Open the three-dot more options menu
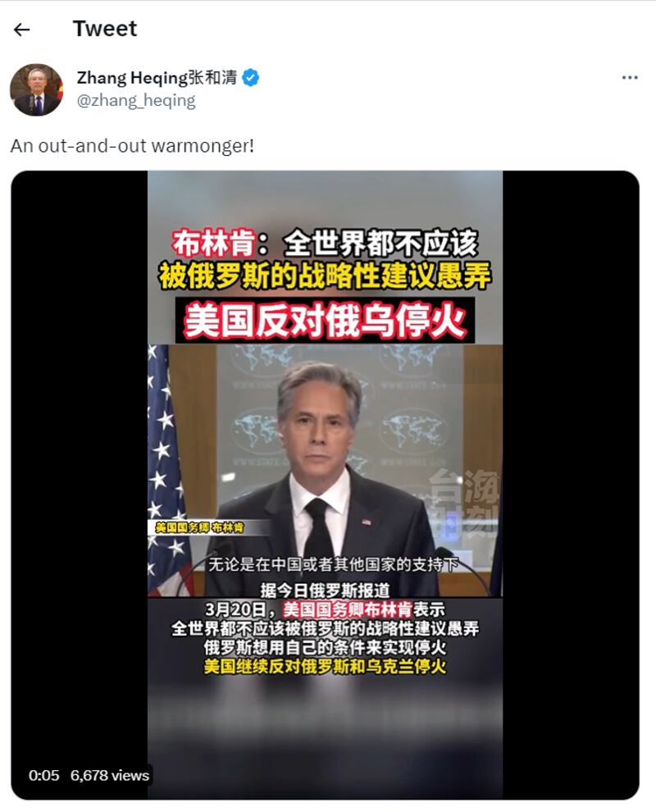 pyautogui.click(x=630, y=78)
